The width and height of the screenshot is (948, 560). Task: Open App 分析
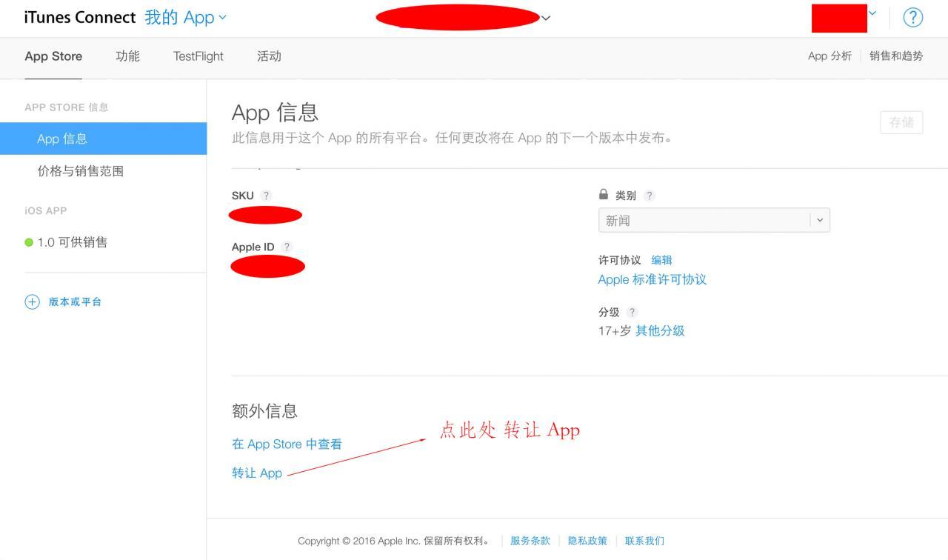coord(829,56)
